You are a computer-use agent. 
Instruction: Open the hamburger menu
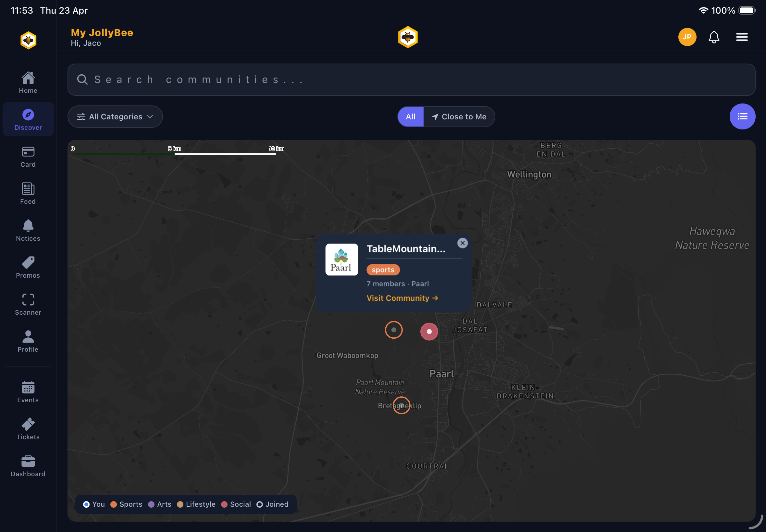point(741,37)
